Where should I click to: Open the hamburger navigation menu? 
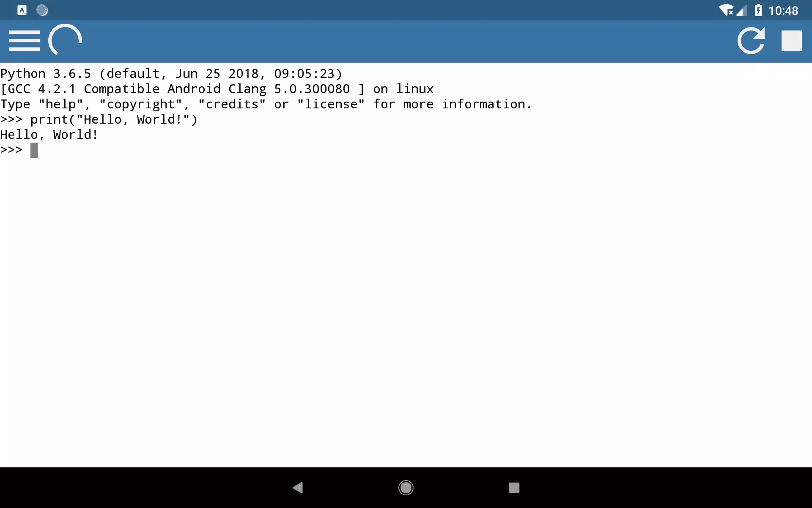[x=25, y=41]
